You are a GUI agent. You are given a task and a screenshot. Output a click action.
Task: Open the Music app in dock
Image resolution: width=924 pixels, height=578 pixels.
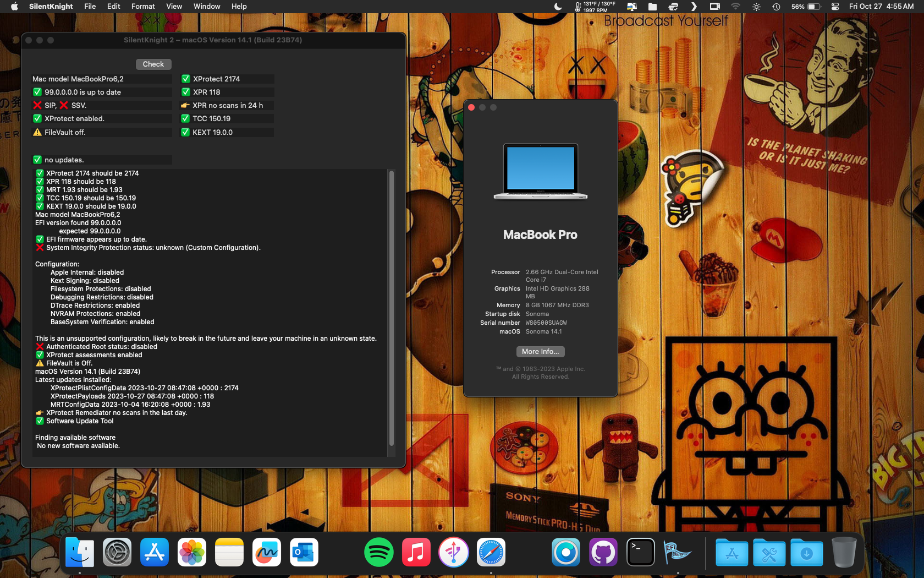(416, 553)
